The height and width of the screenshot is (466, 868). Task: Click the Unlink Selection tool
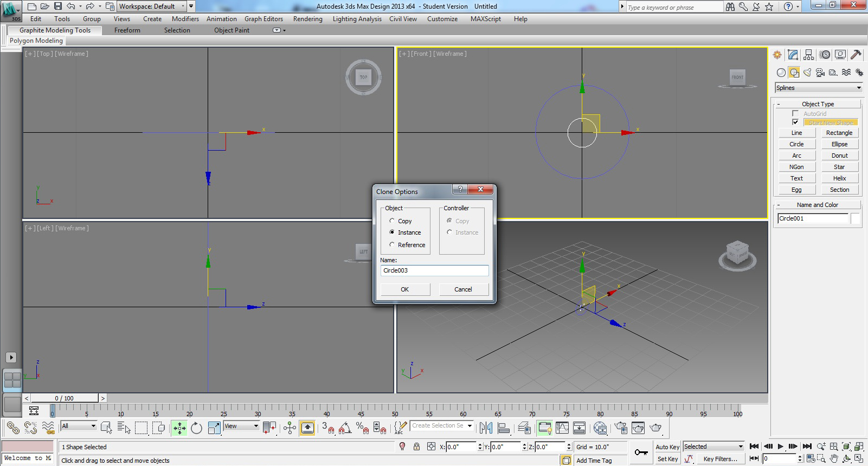click(30, 428)
